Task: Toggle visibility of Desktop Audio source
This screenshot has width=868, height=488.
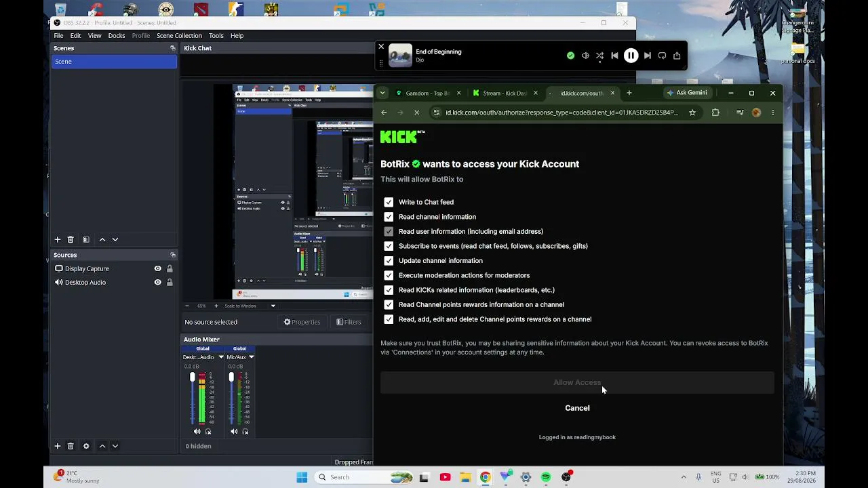Action: [x=158, y=282]
